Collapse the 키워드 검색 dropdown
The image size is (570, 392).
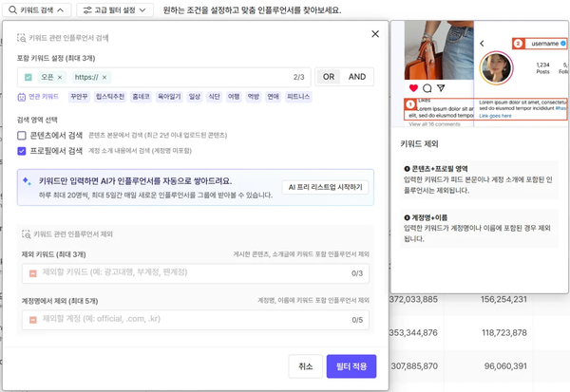37,9
